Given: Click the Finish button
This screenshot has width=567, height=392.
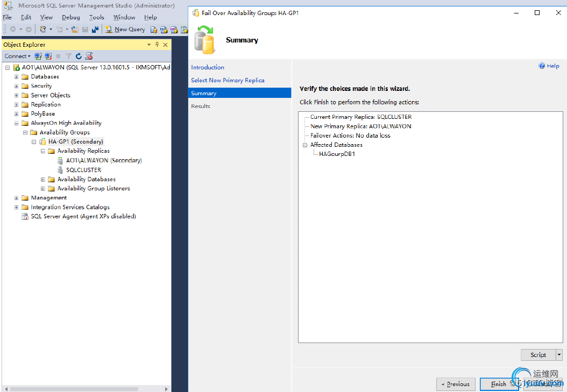Looking at the screenshot, I should 499,384.
